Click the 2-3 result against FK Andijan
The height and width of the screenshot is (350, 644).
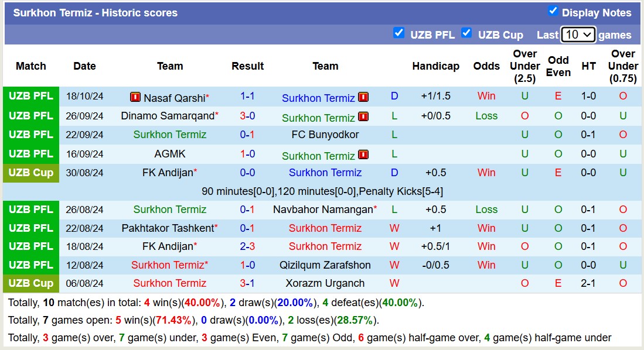[x=247, y=246]
